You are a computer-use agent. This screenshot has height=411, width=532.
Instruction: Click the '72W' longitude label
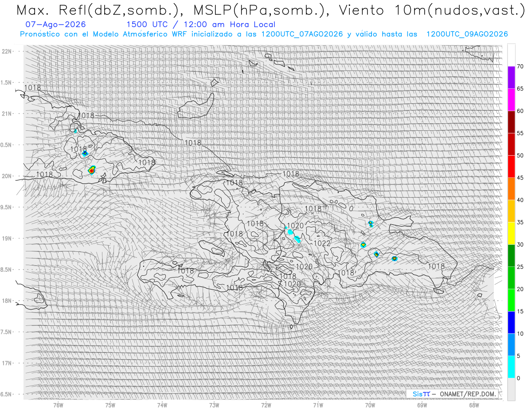266,405
